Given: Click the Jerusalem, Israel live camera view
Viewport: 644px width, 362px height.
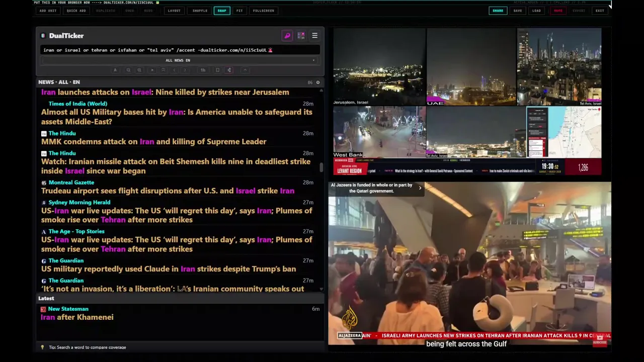Looking at the screenshot, I should pos(379,66).
